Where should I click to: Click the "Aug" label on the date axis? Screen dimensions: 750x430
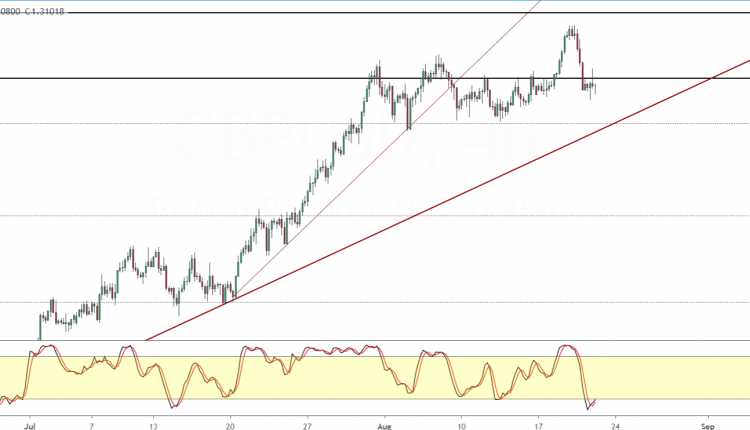click(384, 426)
